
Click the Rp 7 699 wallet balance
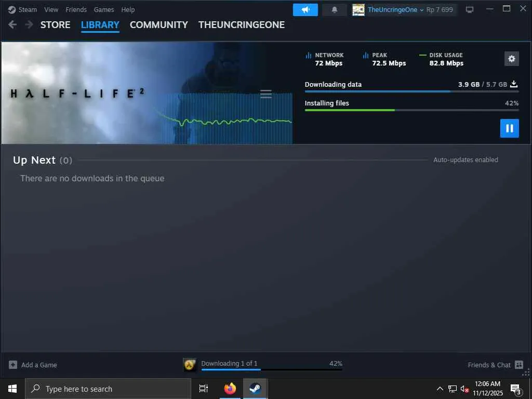pos(440,10)
